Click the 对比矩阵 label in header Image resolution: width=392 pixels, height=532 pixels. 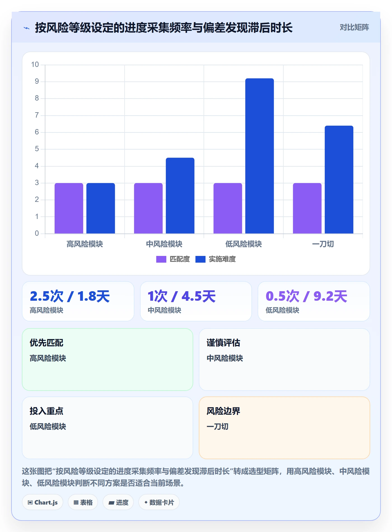point(354,27)
